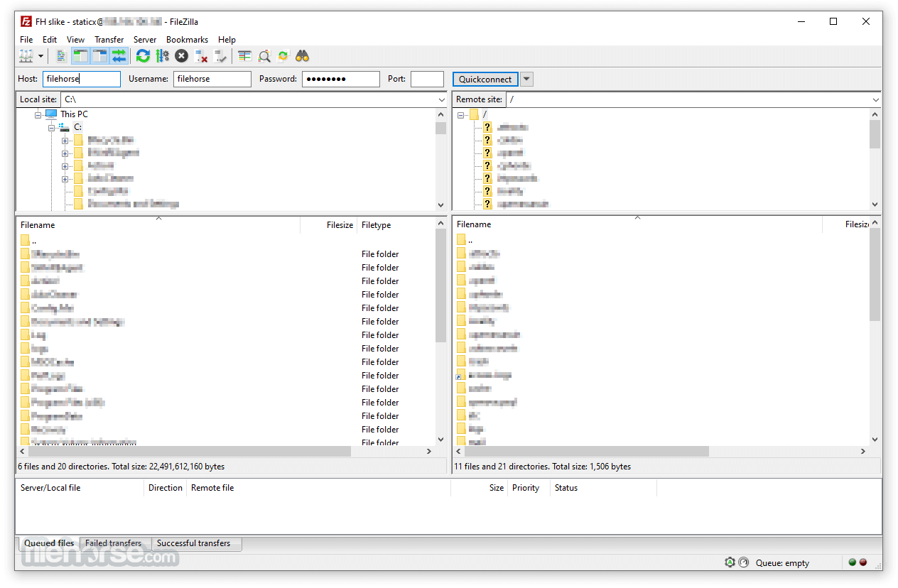Focus the Port input field
Image resolution: width=898 pixels, height=588 pixels.
427,79
